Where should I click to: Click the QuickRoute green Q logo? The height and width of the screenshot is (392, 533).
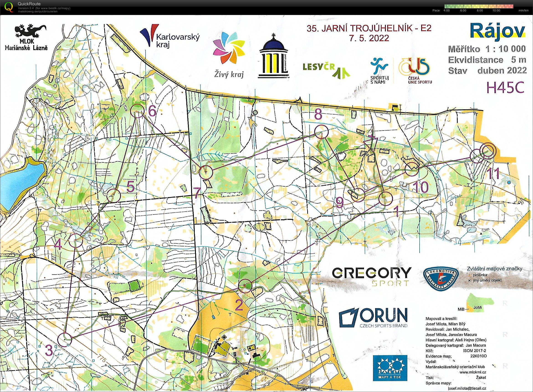click(x=9, y=7)
